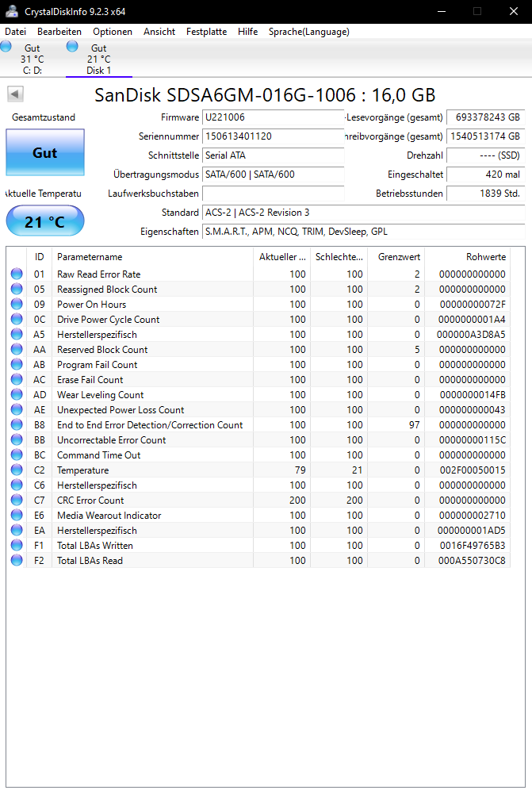The image size is (532, 794).
Task: Click status icon of Total LBAs Read
Action: click(17, 560)
